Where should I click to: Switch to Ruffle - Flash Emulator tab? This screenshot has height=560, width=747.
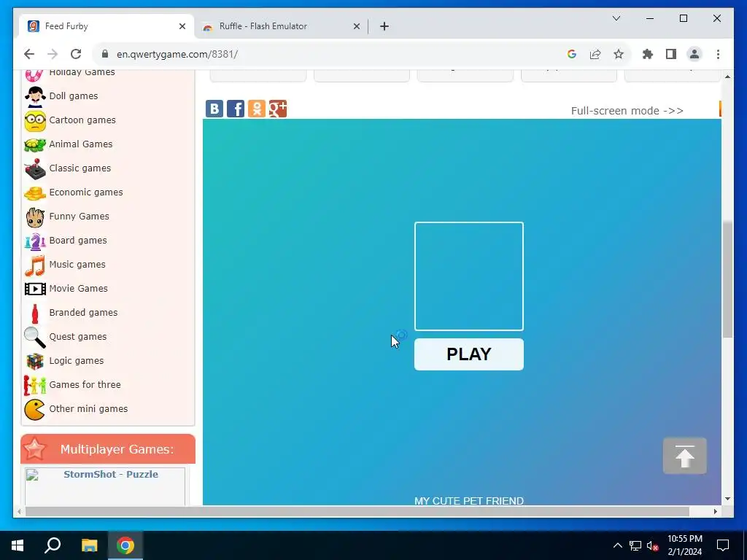pyautogui.click(x=281, y=26)
